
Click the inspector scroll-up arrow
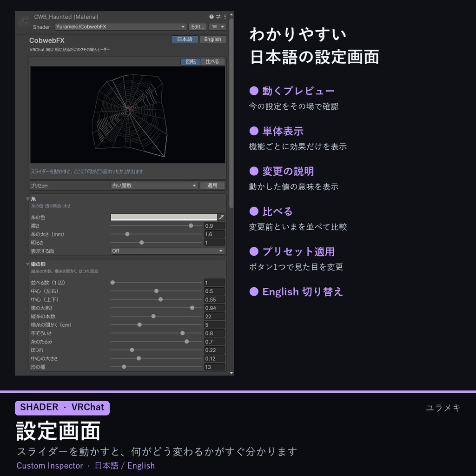[x=231, y=14]
